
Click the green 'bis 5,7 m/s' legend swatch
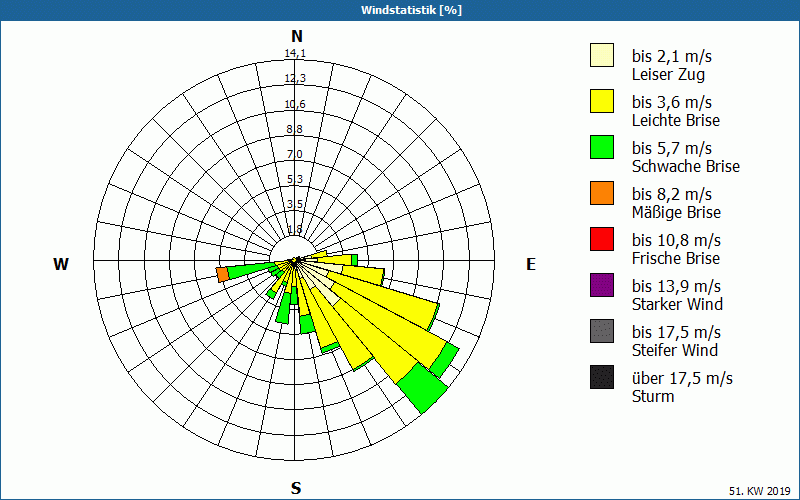[x=602, y=147]
